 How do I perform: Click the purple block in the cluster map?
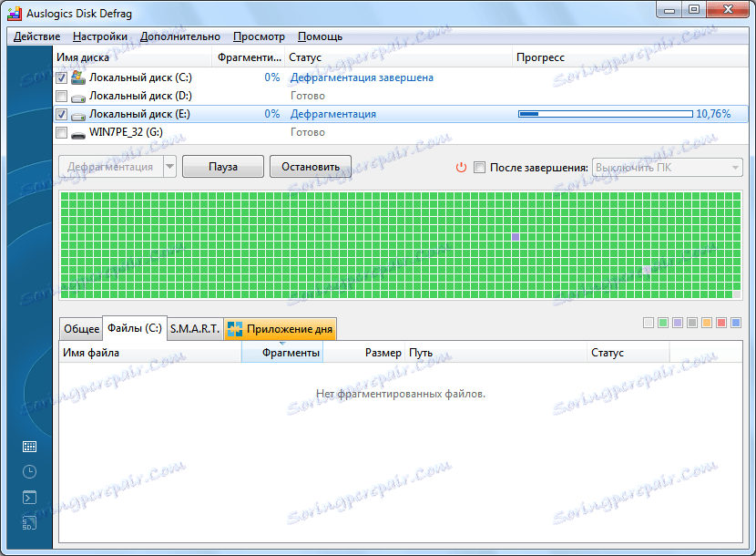[516, 236]
